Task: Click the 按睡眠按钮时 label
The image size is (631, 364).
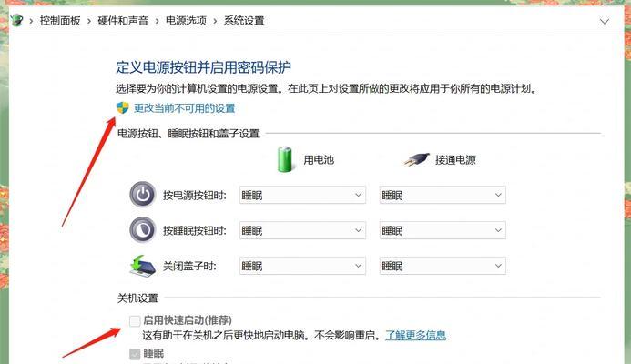Action: [194, 231]
